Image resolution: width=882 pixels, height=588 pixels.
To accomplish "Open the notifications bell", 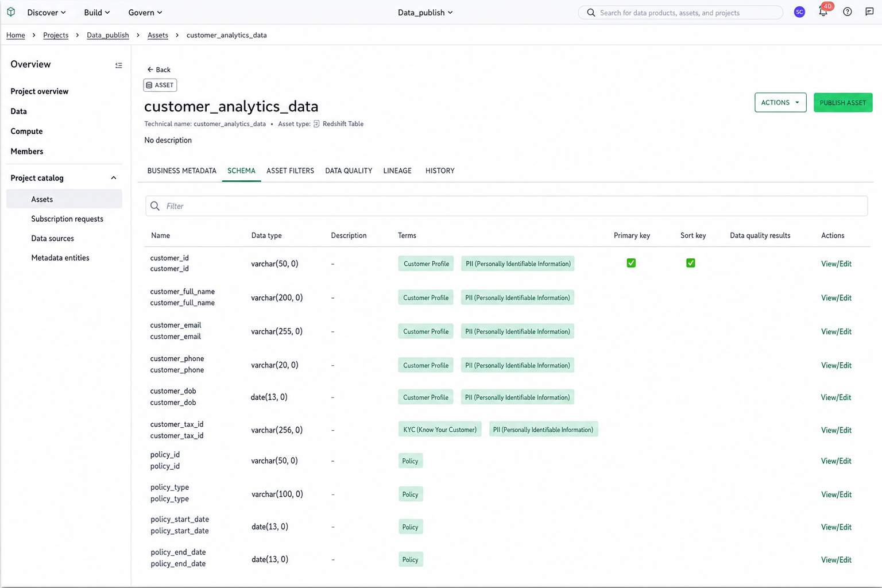I will tap(823, 12).
